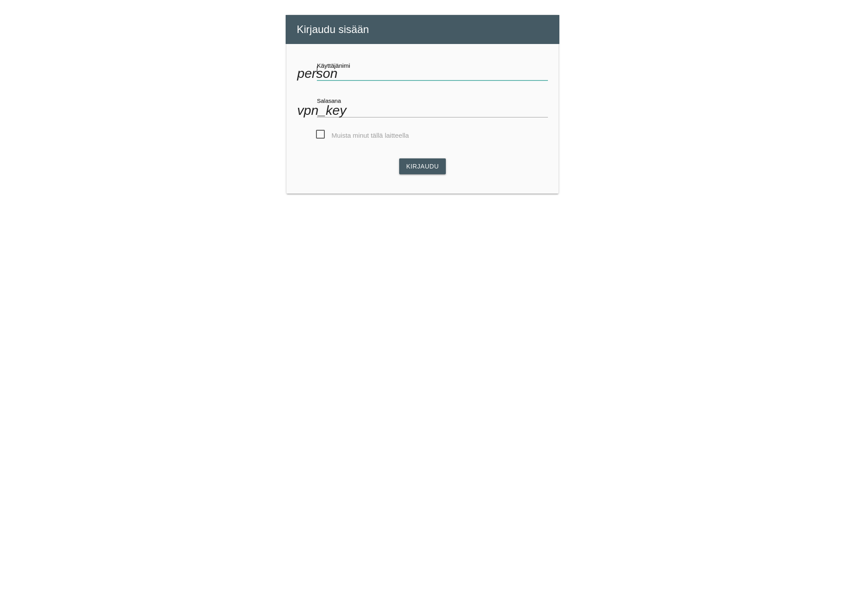Submit login form via KIRJAUDU button
The width and height of the screenshot is (845, 616).
point(422,166)
